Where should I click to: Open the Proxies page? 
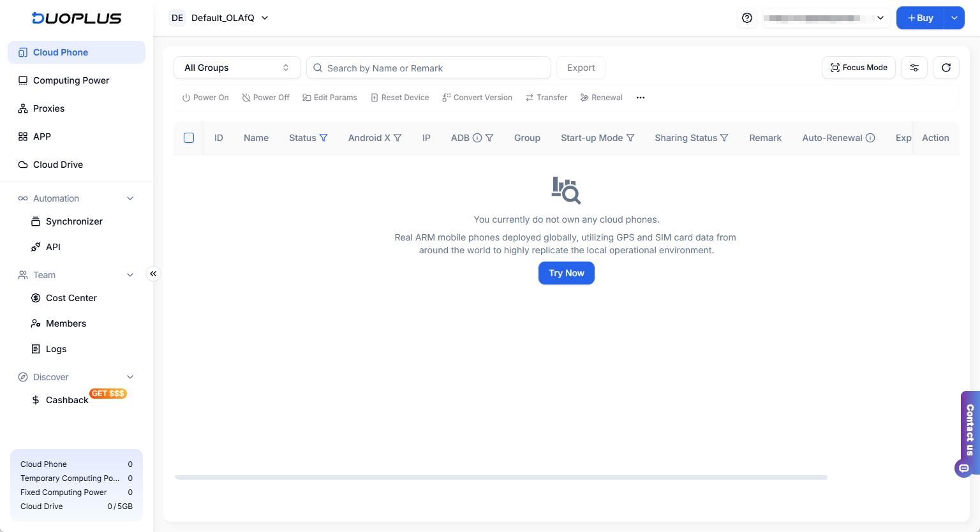pos(49,108)
